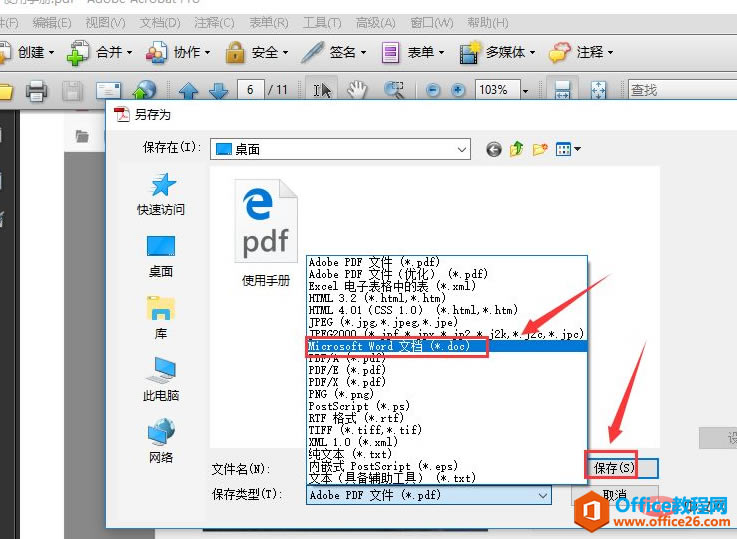
Task: Click the 保存(S) save button
Action: tap(621, 468)
